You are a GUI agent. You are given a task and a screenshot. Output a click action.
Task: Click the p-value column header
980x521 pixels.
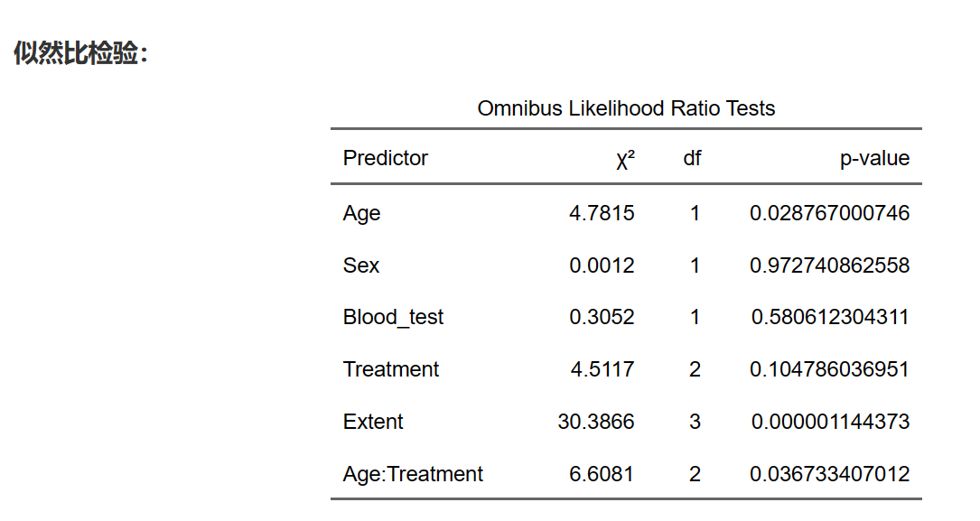[x=874, y=159]
